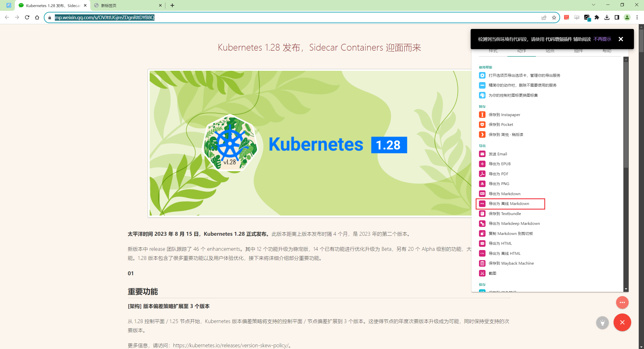The width and height of the screenshot is (644, 349).
Task: Click the Markdeep Markdown icon
Action: point(482,223)
